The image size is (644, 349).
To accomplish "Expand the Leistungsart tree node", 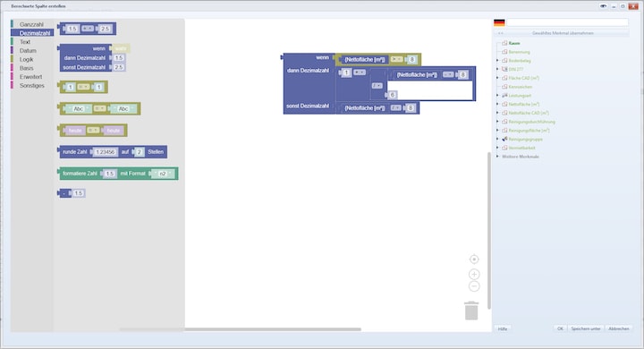I will pos(497,96).
